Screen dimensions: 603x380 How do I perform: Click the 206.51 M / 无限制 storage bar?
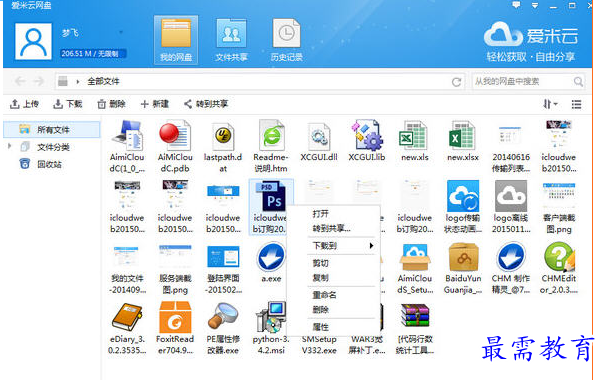(93, 53)
